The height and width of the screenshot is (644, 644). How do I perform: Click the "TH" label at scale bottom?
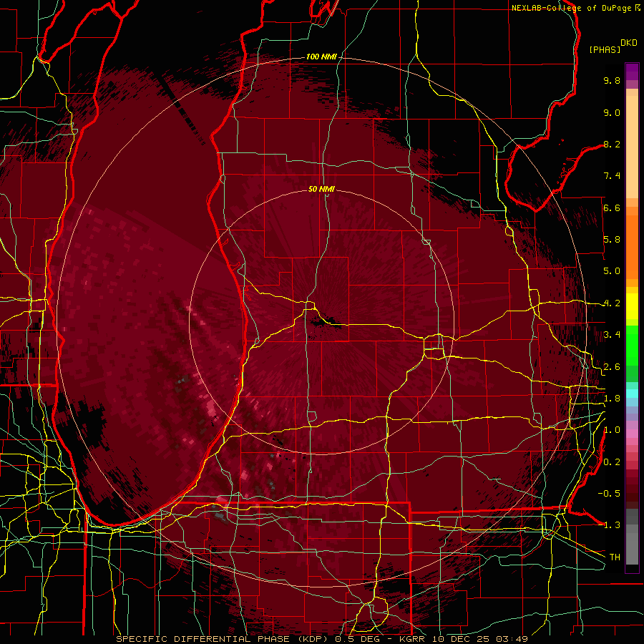615,557
